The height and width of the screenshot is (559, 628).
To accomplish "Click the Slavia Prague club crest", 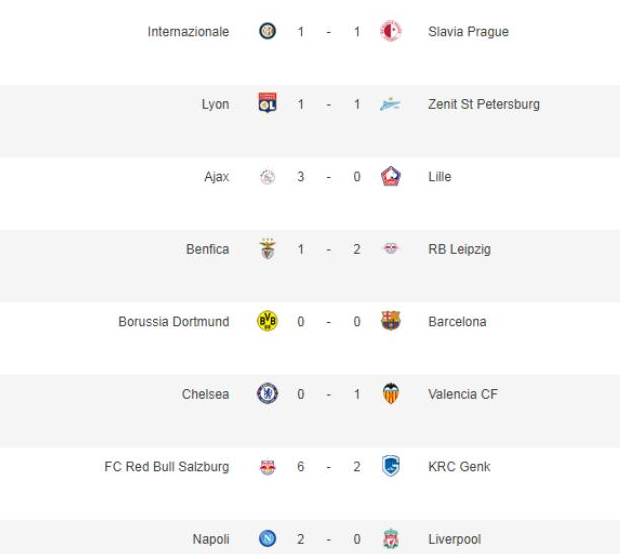I will click(390, 31).
